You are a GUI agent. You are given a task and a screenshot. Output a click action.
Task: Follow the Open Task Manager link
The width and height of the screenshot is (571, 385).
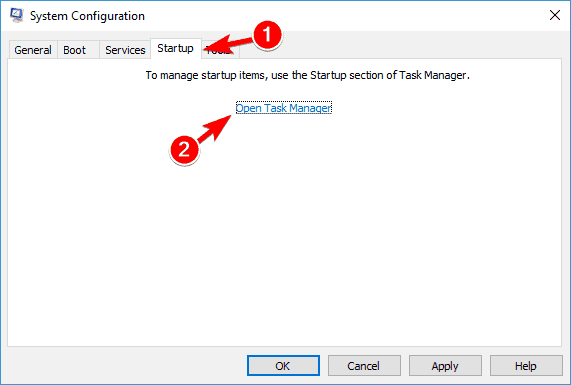(284, 108)
